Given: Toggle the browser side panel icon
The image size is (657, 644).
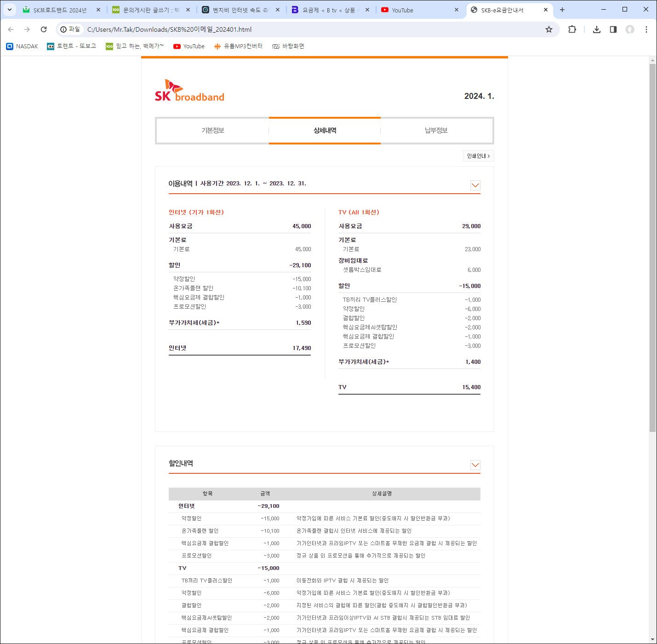Looking at the screenshot, I should (613, 29).
